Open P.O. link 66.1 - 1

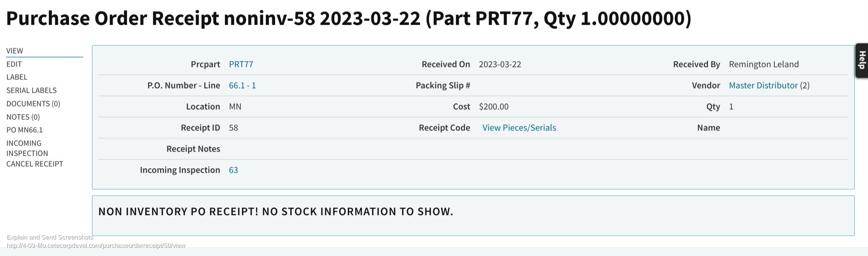(242, 85)
